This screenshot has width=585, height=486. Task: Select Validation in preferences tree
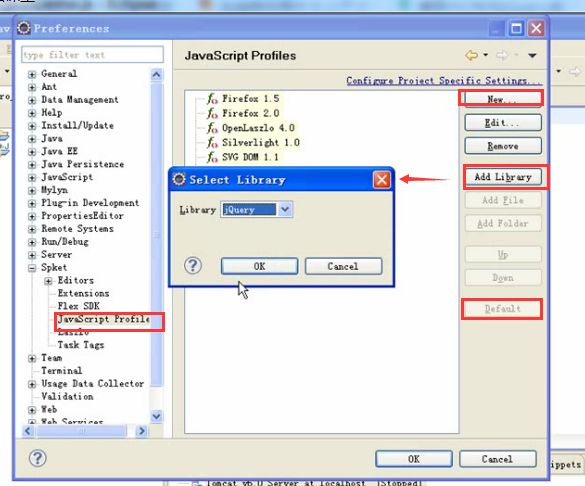point(67,396)
